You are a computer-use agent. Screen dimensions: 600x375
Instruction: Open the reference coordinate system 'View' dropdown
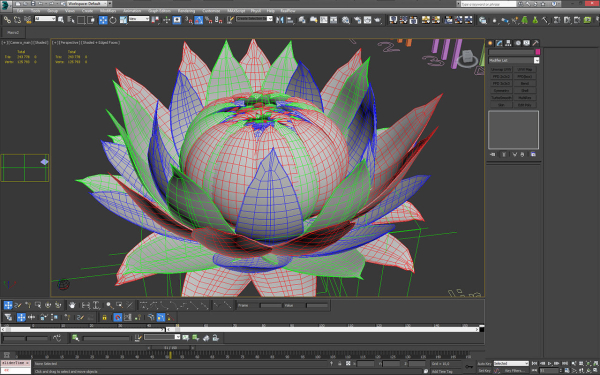(x=139, y=19)
